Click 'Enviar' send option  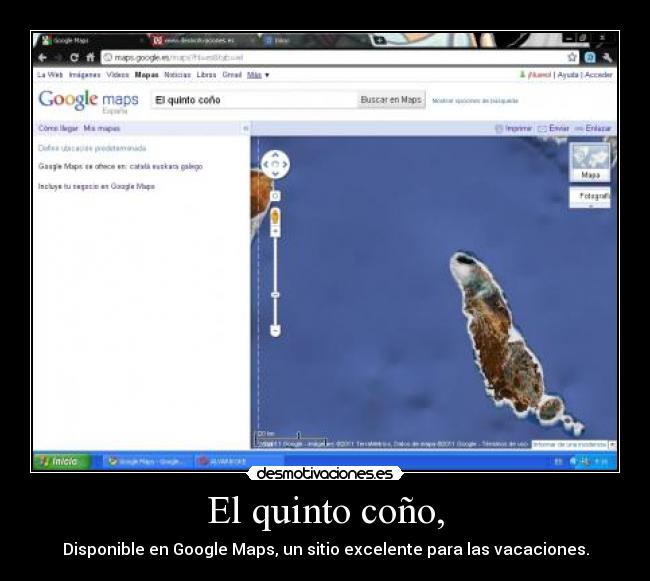coord(553,128)
